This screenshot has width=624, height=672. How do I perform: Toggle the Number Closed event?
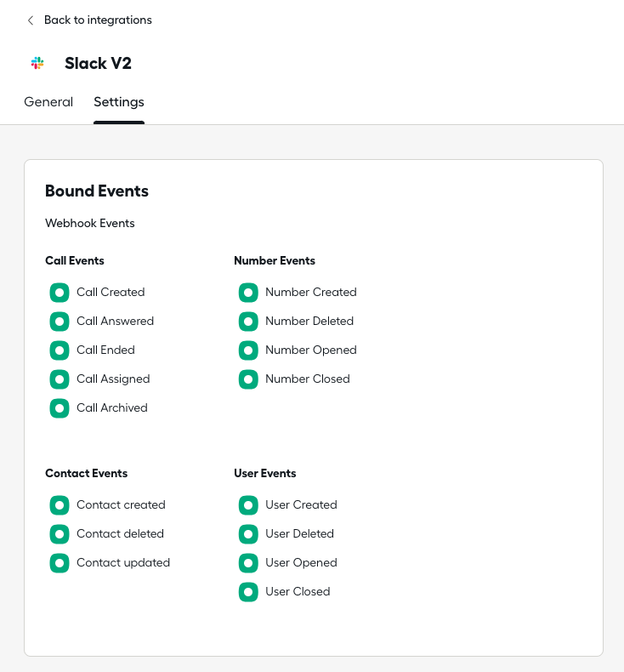[248, 379]
